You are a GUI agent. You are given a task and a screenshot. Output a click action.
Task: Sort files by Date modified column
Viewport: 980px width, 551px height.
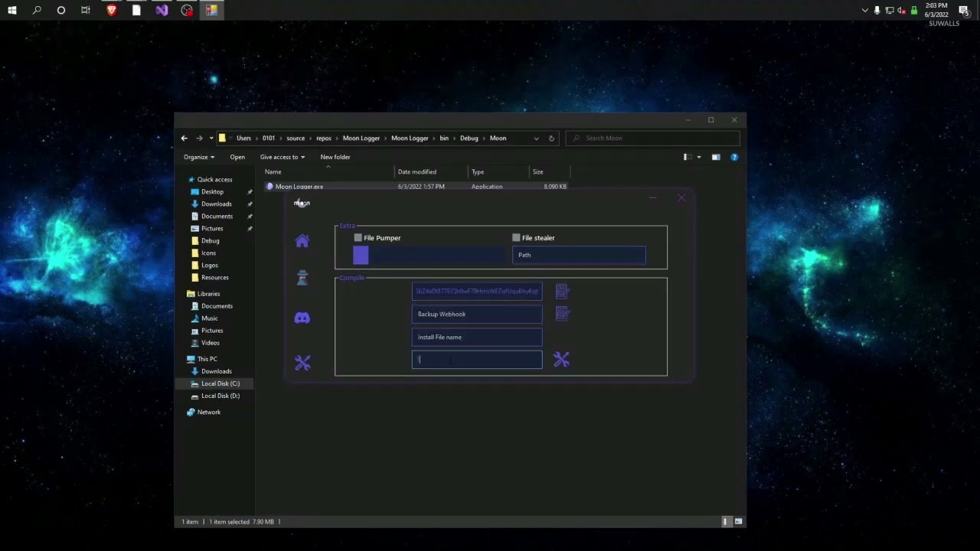431,171
